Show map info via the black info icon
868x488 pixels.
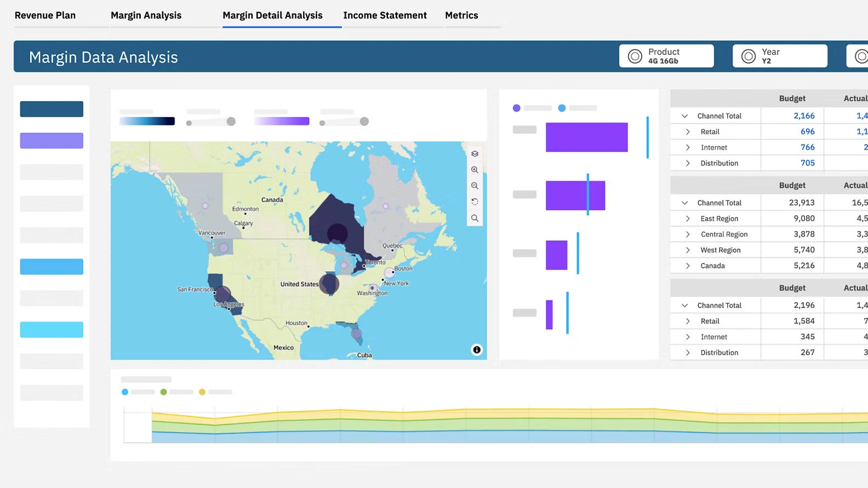477,350
